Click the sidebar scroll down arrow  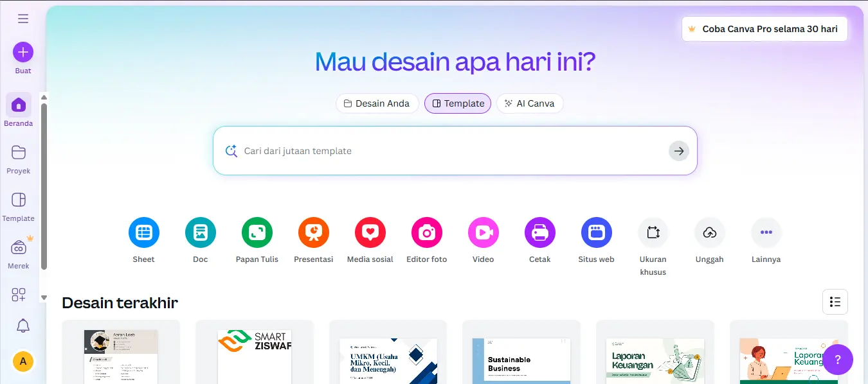click(x=44, y=297)
